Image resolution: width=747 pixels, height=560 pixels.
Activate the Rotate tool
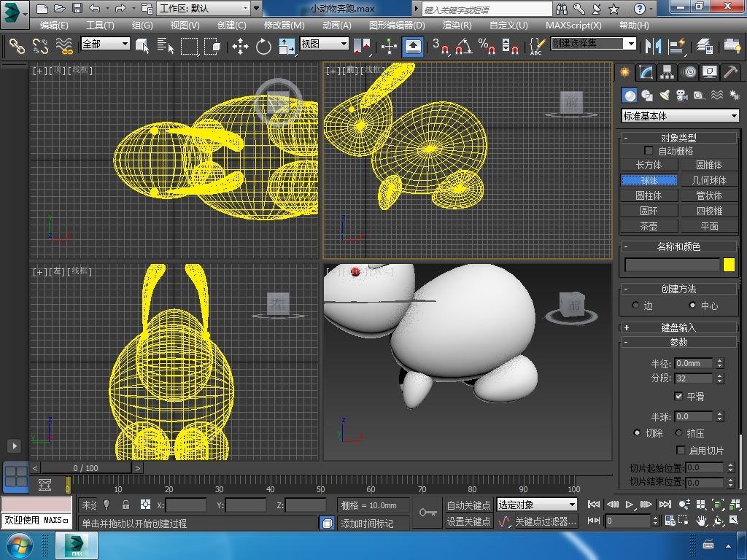263,47
